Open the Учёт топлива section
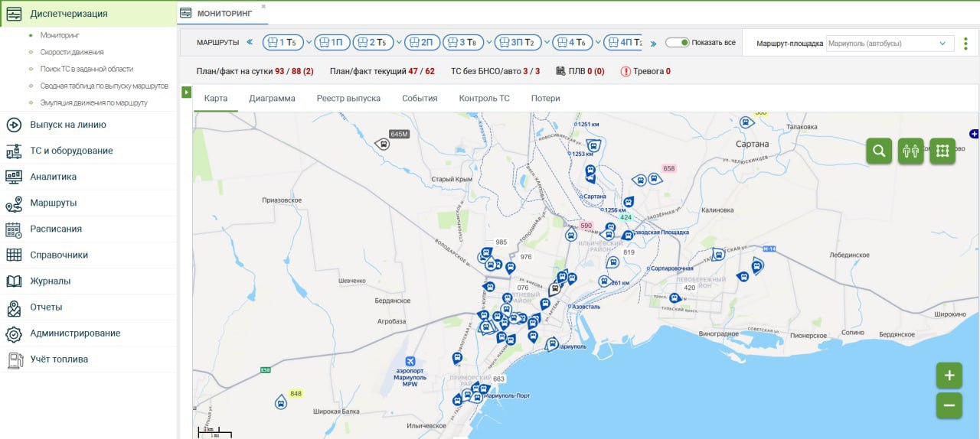Viewport: 980px width, 439px height. pos(59,359)
